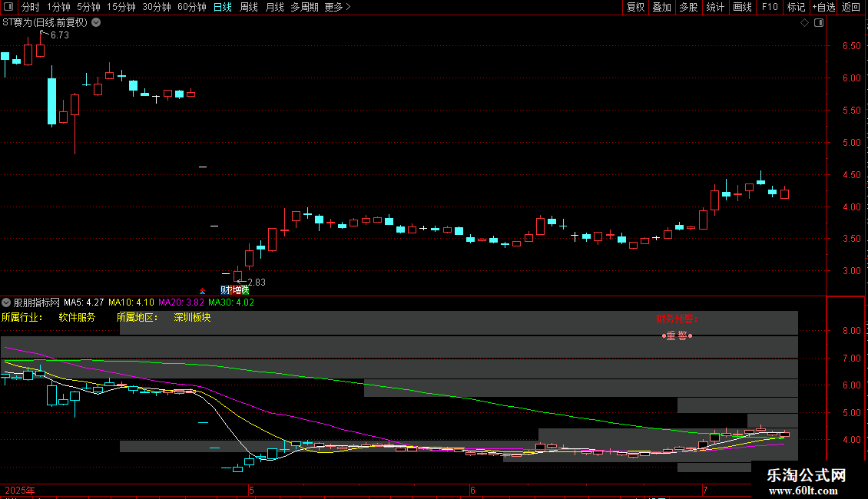Click the month 6 timeline marker
Screen dimensions: 868x499
pyautogui.click(x=472, y=490)
